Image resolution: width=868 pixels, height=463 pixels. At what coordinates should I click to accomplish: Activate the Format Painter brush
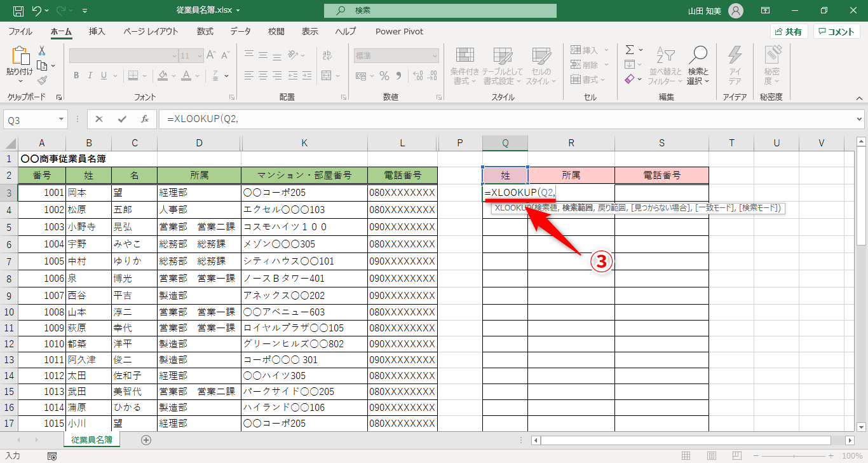coord(42,80)
